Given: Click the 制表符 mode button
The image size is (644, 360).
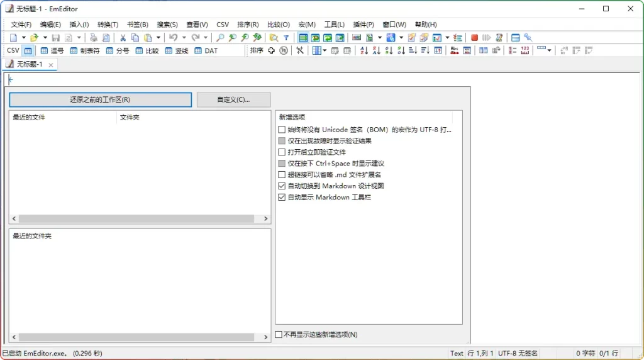Looking at the screenshot, I should point(85,51).
